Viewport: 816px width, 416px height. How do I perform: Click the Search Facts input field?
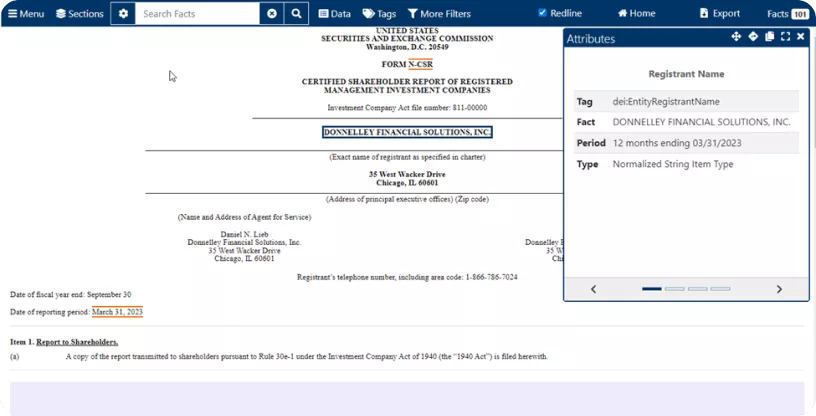(x=197, y=14)
